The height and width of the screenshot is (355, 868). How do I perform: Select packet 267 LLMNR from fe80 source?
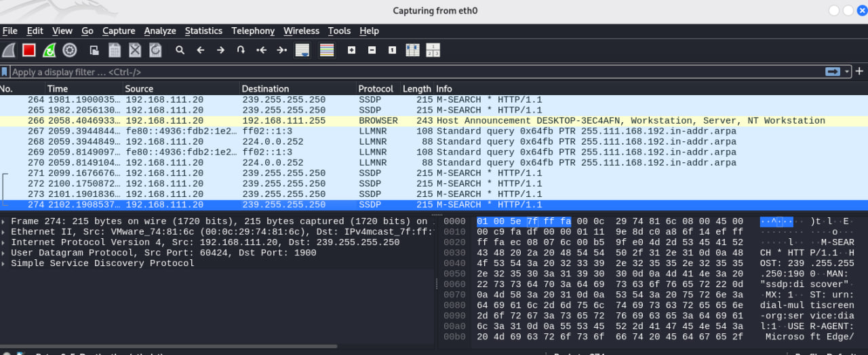434,131
